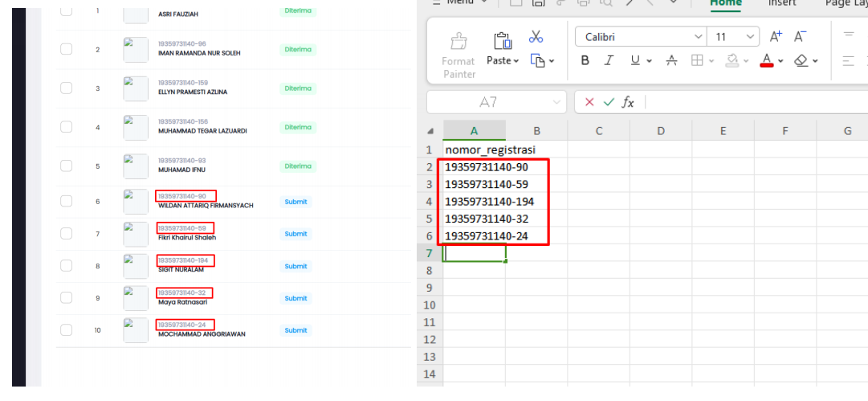Open the Calibri font name dropdown
Viewport: 868px width, 401px height.
[x=698, y=37]
